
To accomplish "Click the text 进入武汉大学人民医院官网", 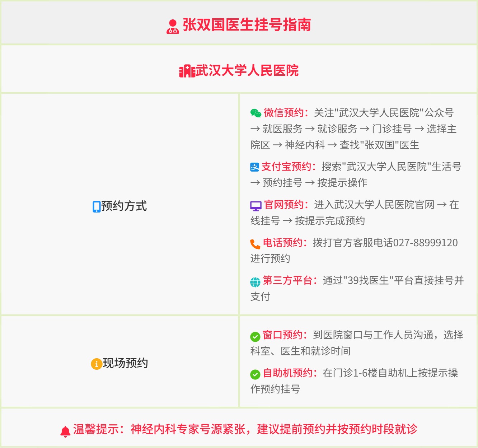I will tap(374, 205).
